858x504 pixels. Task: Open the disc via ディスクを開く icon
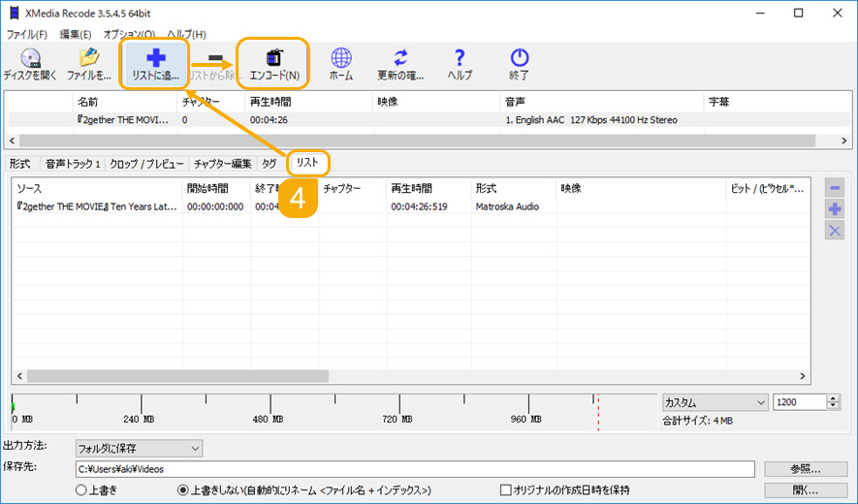[30, 65]
